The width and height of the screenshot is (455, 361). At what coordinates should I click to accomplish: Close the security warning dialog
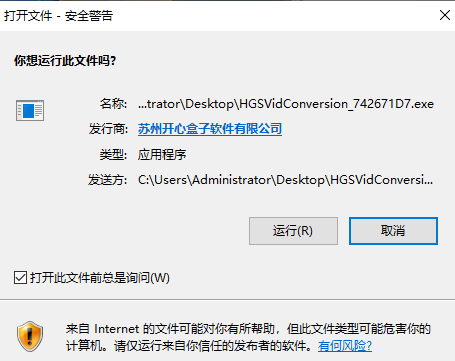445,15
